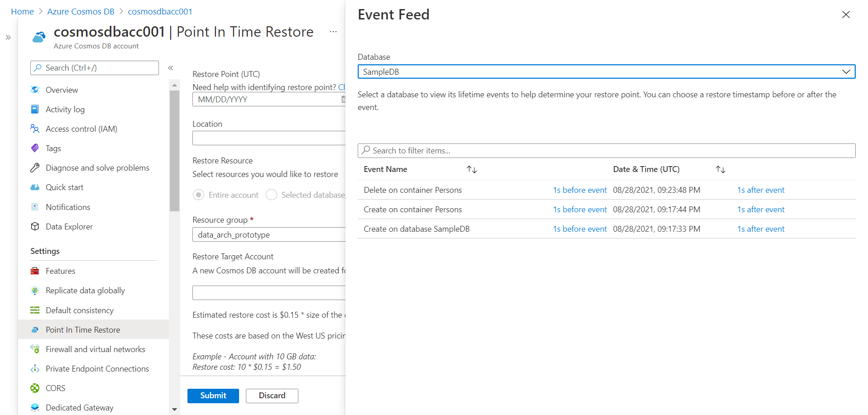
Task: Click 1s before event for Delete on container
Action: 580,190
